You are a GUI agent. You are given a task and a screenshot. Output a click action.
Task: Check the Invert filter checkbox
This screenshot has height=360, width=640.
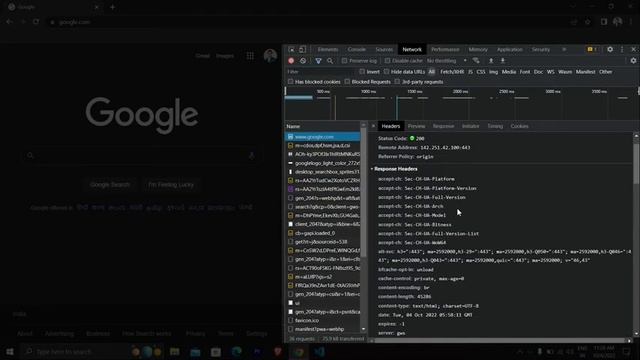click(362, 72)
